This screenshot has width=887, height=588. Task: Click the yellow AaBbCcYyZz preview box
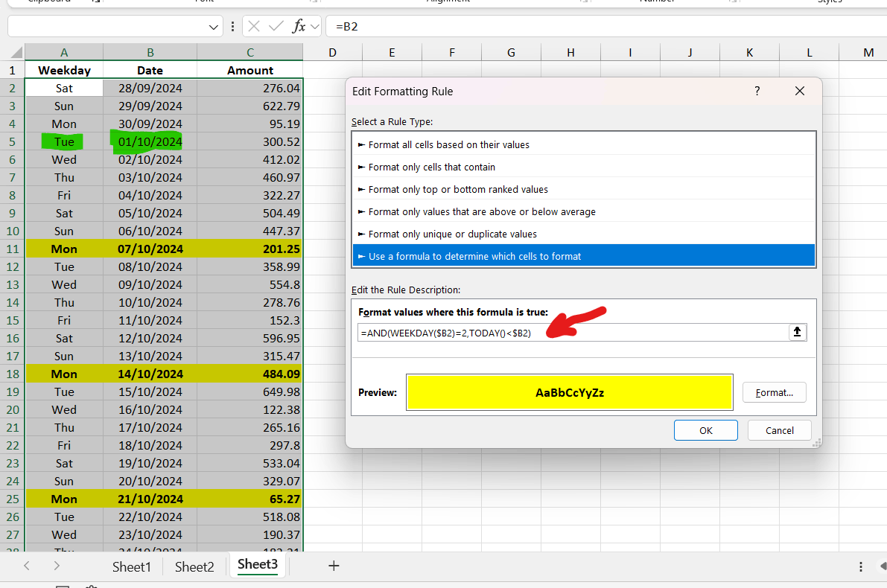569,392
